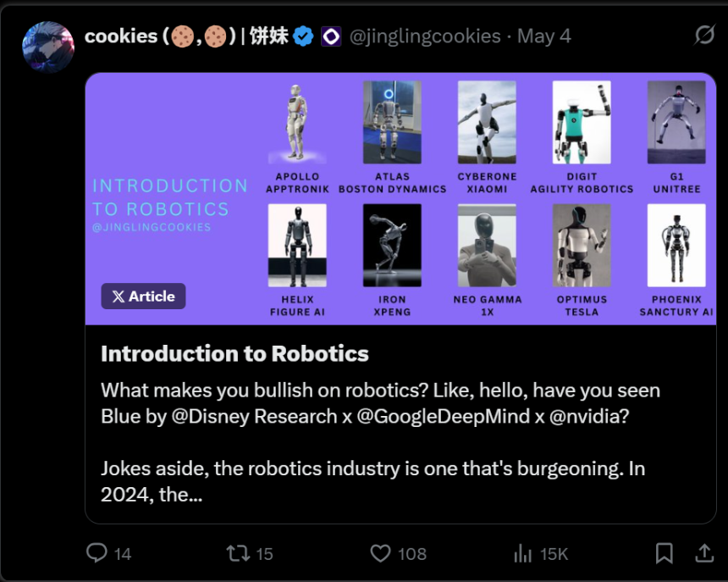Open the Introduction to Robotics article title
The image size is (728, 582).
pos(234,353)
